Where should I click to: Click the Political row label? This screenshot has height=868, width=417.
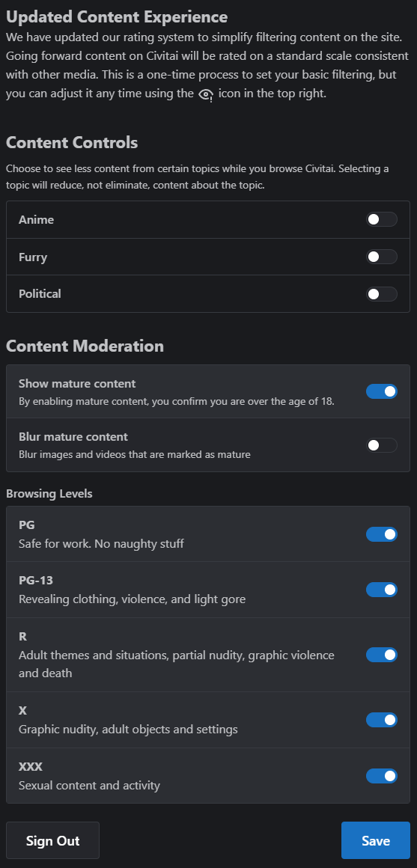[x=40, y=294]
